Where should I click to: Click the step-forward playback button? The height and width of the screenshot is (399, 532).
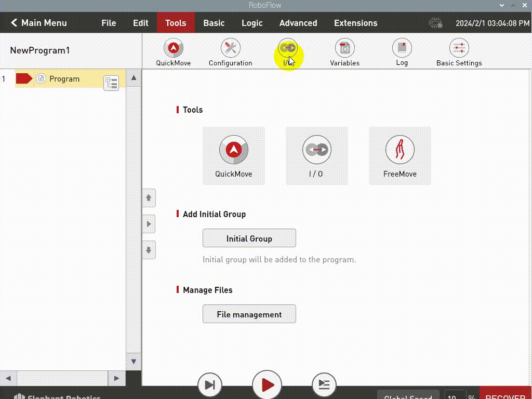pos(210,385)
